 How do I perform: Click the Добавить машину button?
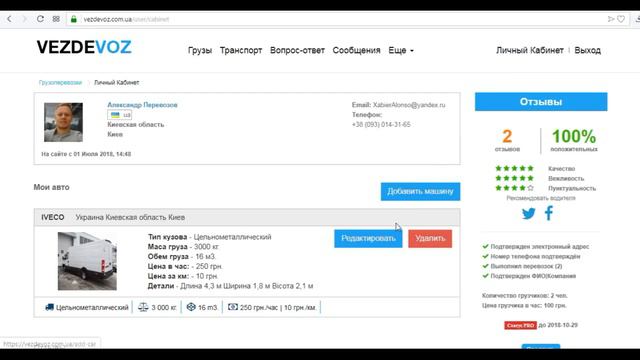coord(420,191)
